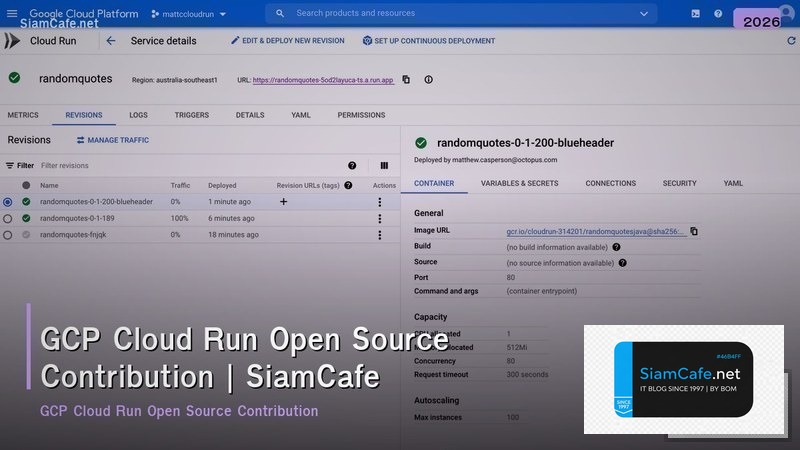Viewport: 800px width, 450px height.
Task: Open the revisions filter help icon
Action: tap(352, 165)
